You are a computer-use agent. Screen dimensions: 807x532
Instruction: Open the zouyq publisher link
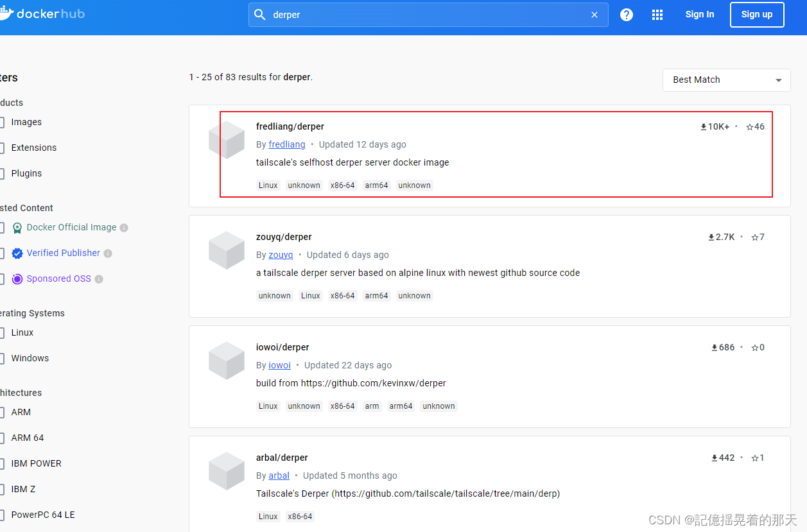pos(281,255)
